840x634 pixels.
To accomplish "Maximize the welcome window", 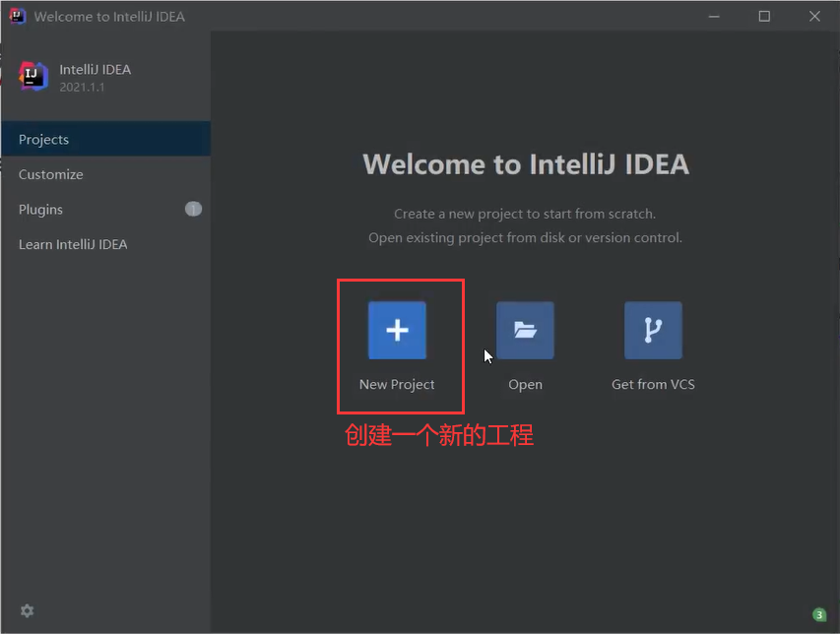I will (x=764, y=17).
